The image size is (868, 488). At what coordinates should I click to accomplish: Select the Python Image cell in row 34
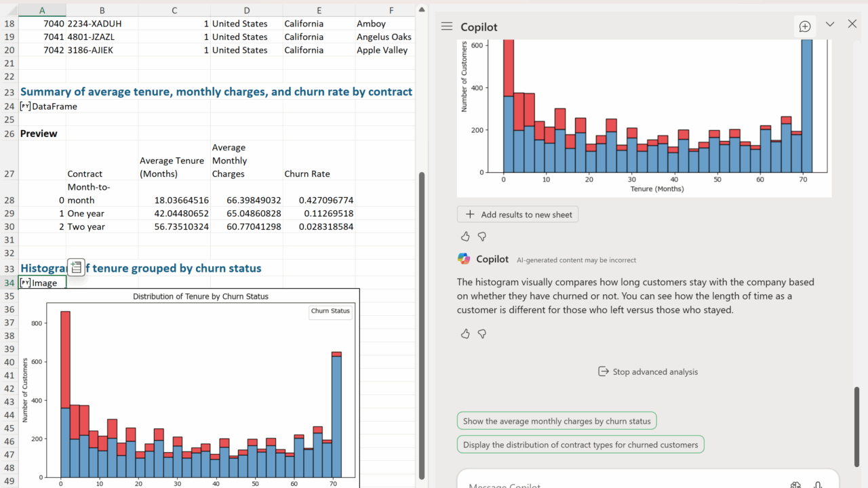coord(42,283)
